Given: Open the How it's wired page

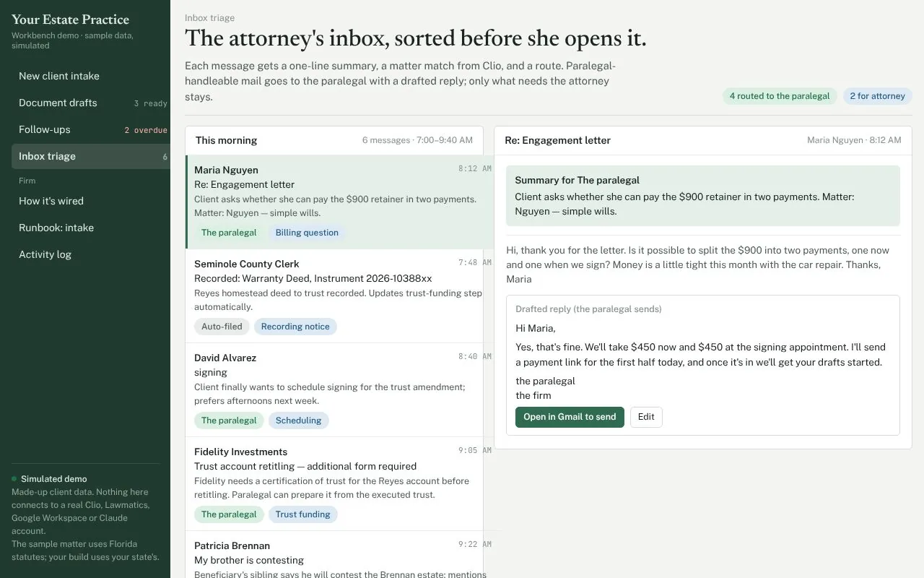Looking at the screenshot, I should click(90, 201).
